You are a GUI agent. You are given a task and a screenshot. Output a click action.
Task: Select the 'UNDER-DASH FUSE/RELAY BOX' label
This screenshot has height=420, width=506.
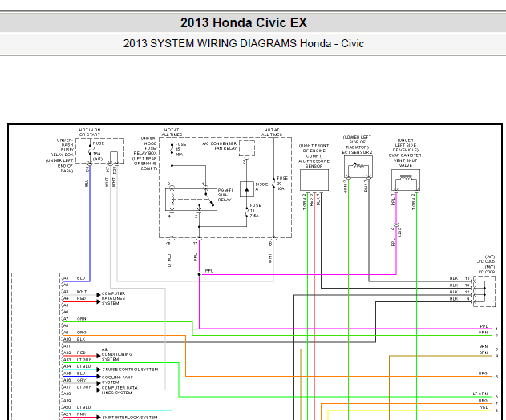(60, 155)
